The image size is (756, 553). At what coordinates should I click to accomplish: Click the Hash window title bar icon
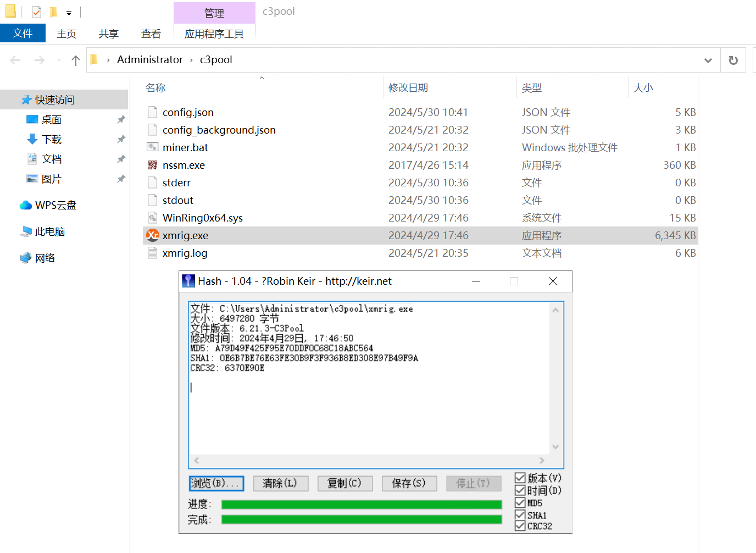point(188,281)
